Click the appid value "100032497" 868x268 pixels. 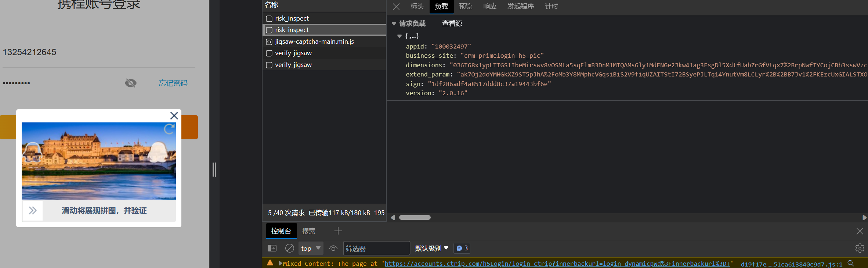click(451, 46)
